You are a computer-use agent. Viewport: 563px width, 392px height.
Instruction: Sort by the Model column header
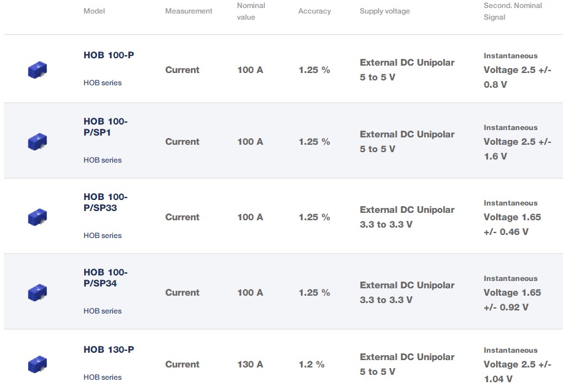click(94, 11)
